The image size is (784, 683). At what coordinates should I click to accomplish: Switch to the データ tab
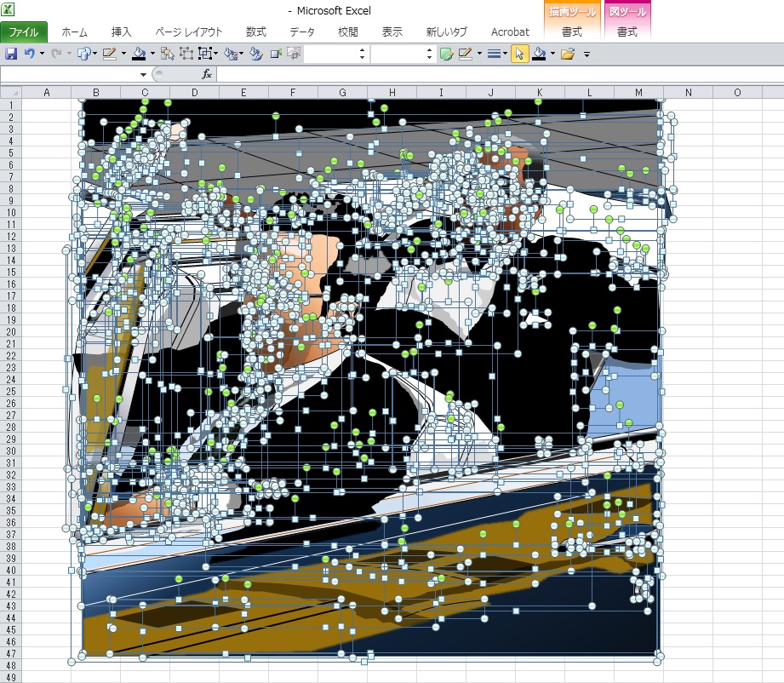(x=302, y=32)
